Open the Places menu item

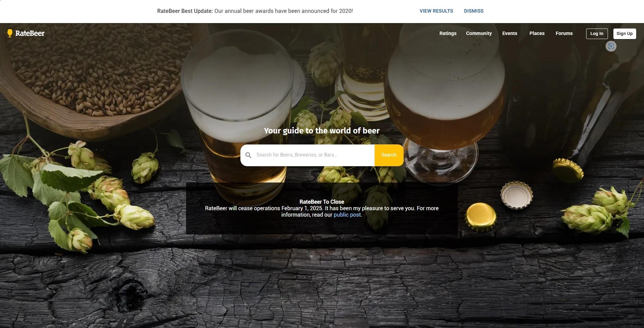(537, 33)
